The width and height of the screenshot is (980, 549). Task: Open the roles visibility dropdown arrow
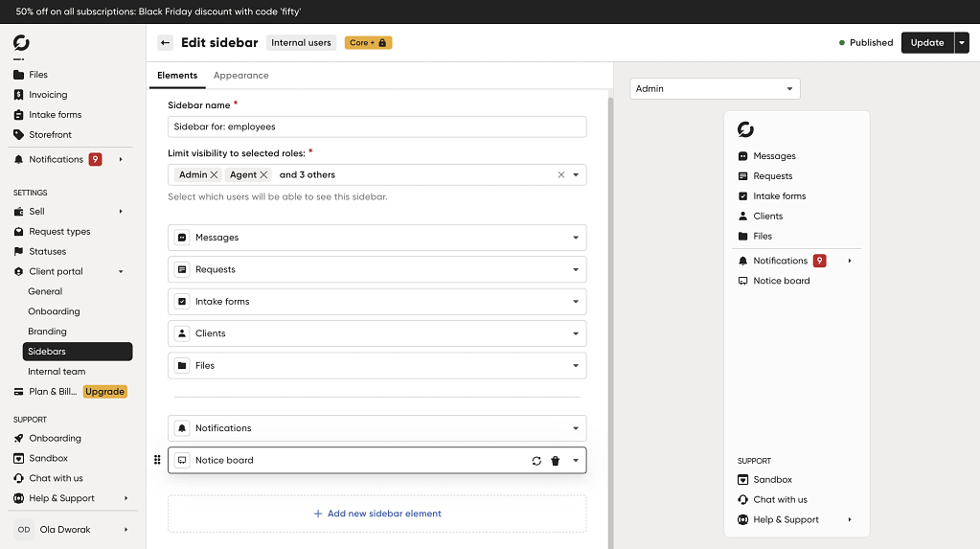pyautogui.click(x=576, y=175)
